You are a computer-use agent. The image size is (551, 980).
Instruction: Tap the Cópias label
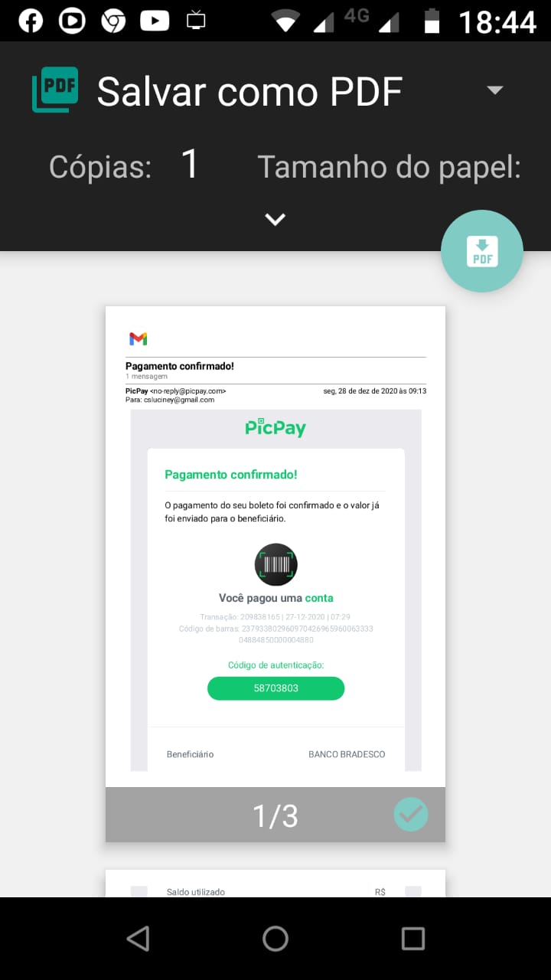pos(100,166)
